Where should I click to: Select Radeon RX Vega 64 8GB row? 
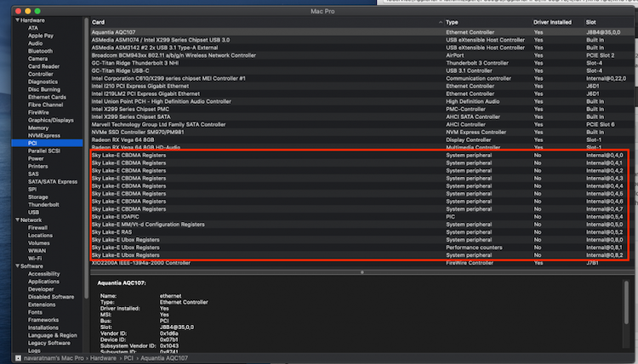[x=362, y=140]
